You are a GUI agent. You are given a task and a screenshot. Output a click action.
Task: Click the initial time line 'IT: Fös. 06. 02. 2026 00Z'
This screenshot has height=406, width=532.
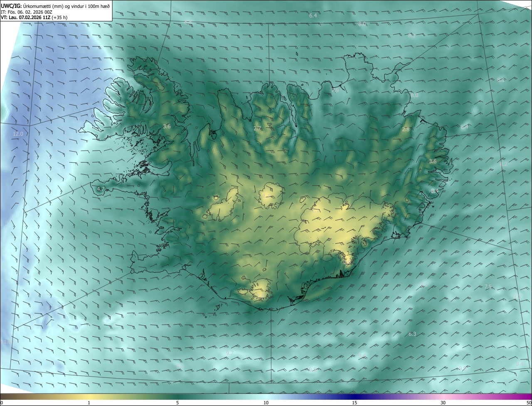(26, 12)
